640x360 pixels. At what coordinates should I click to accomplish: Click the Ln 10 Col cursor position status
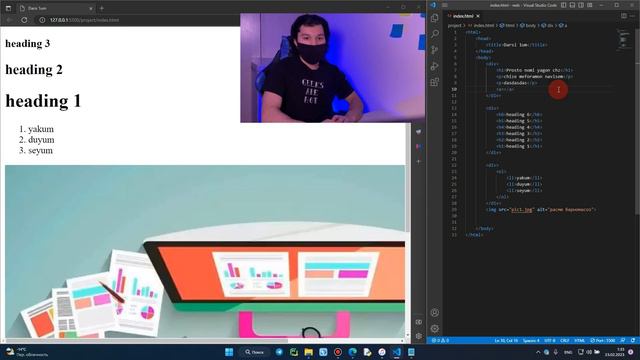pos(506,340)
